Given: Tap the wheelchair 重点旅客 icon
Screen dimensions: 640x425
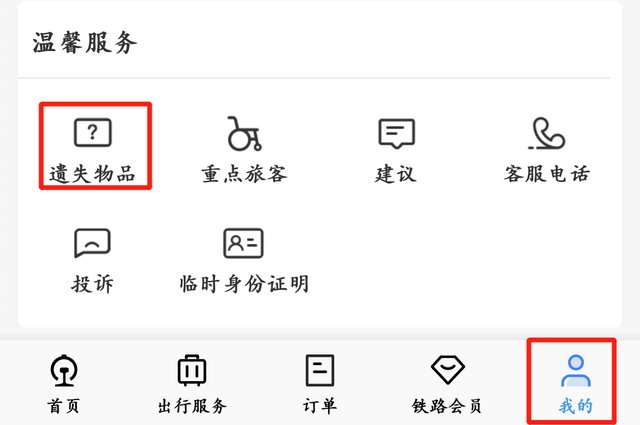Looking at the screenshot, I should [244, 134].
